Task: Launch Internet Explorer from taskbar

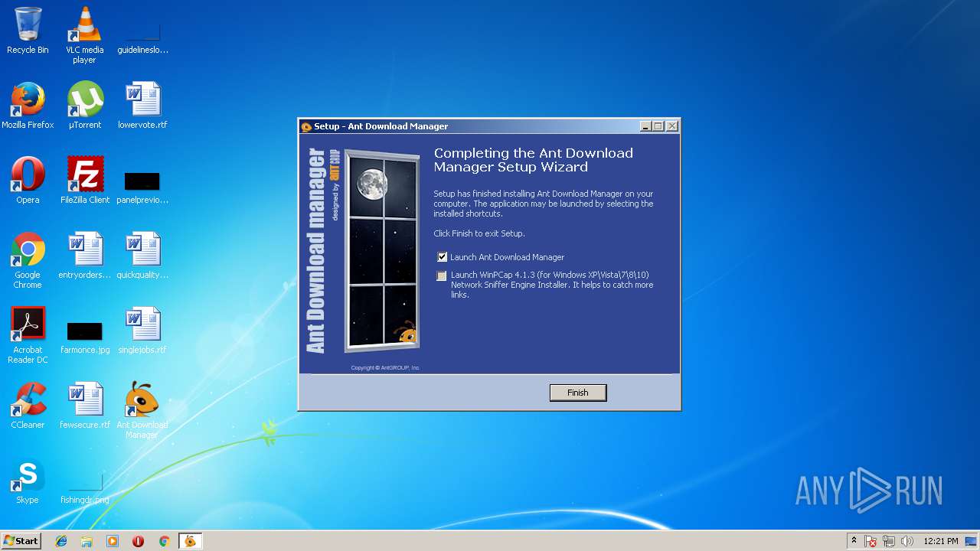Action: pos(61,541)
